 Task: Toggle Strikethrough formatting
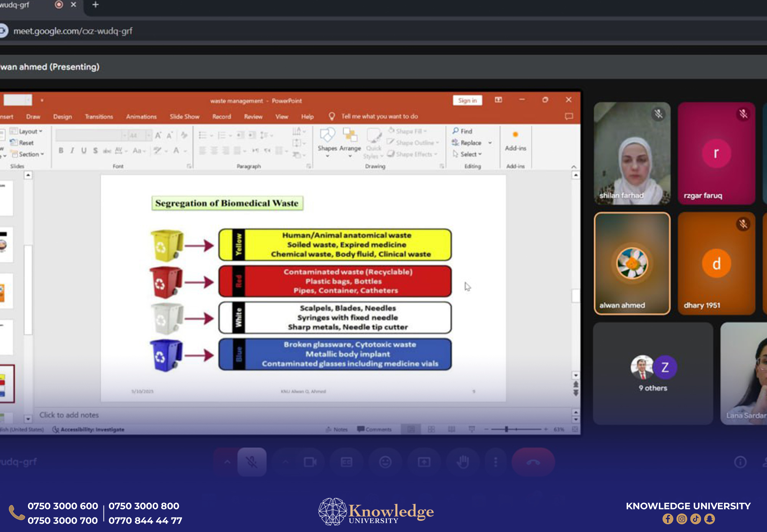pyautogui.click(x=107, y=151)
